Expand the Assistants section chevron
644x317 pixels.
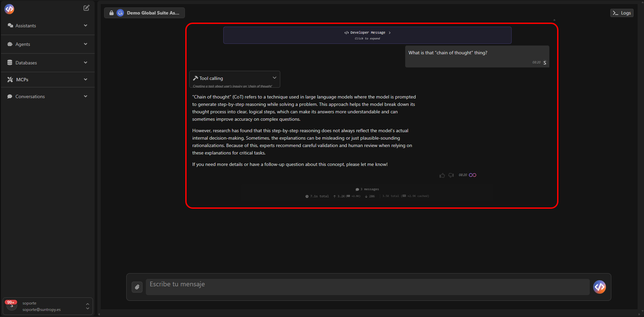click(x=86, y=26)
